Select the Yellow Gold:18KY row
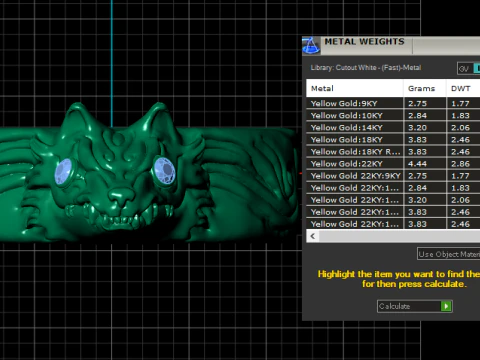Viewport: 480px width, 360px height. pyautogui.click(x=393, y=140)
